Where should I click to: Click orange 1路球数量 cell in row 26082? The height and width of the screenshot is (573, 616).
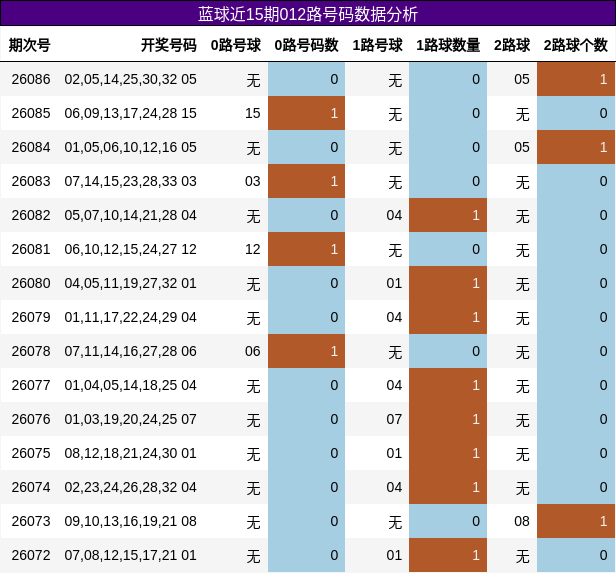(448, 215)
